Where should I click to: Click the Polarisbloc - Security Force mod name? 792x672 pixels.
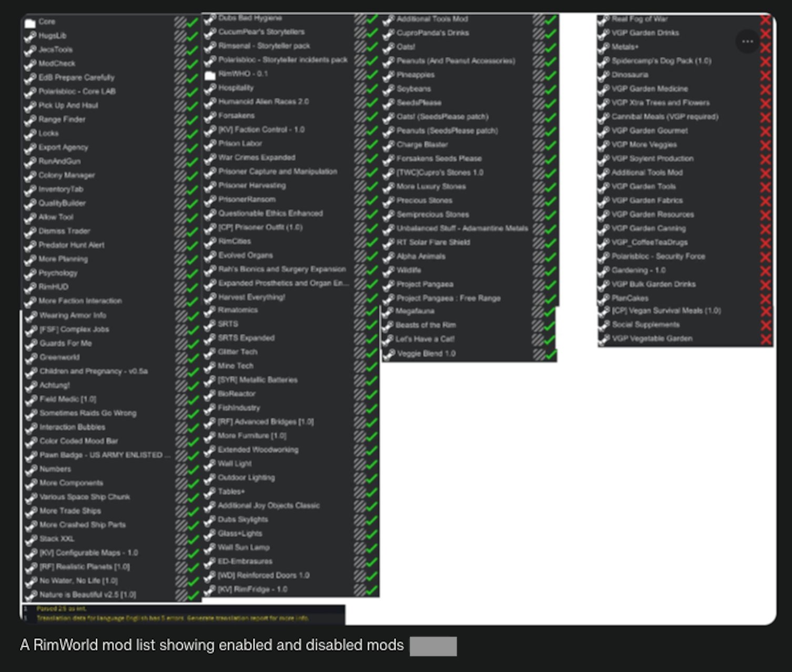[x=658, y=256]
